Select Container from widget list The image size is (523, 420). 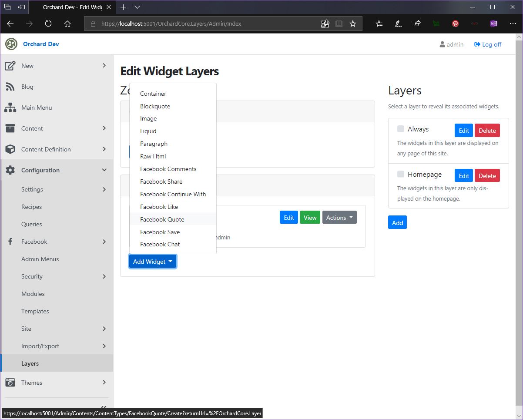[173, 94]
